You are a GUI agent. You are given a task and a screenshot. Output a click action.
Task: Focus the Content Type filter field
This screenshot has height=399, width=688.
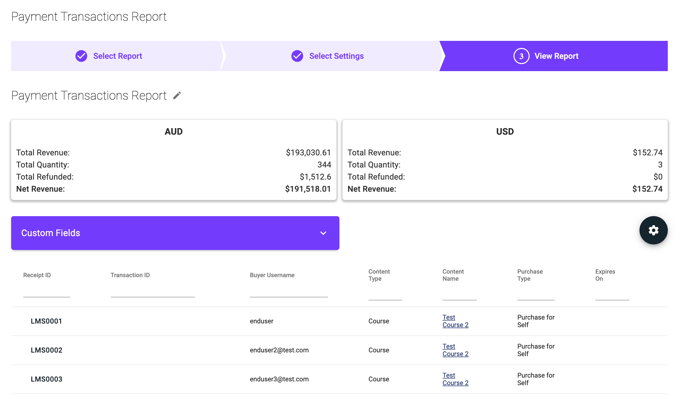[385, 295]
